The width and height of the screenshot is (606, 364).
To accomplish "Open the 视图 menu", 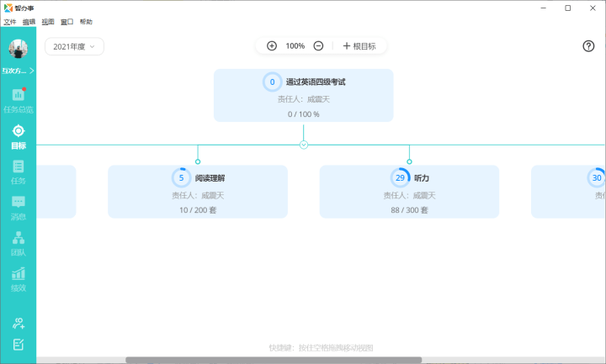I will 48,22.
